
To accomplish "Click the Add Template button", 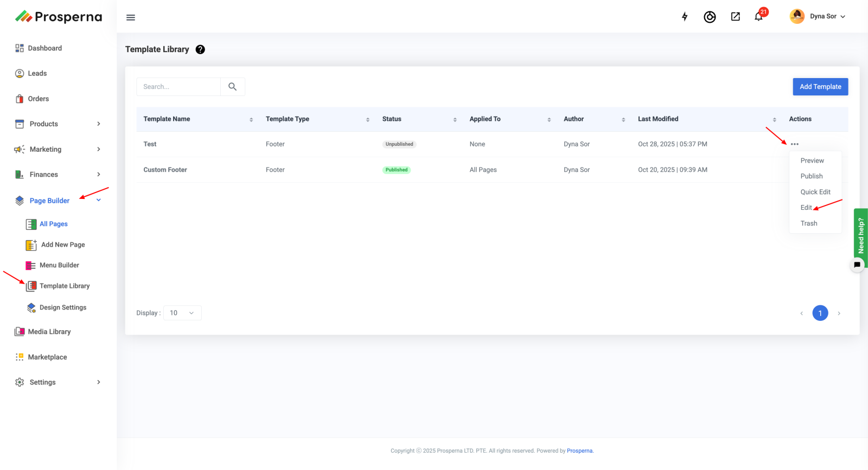I will [x=820, y=87].
